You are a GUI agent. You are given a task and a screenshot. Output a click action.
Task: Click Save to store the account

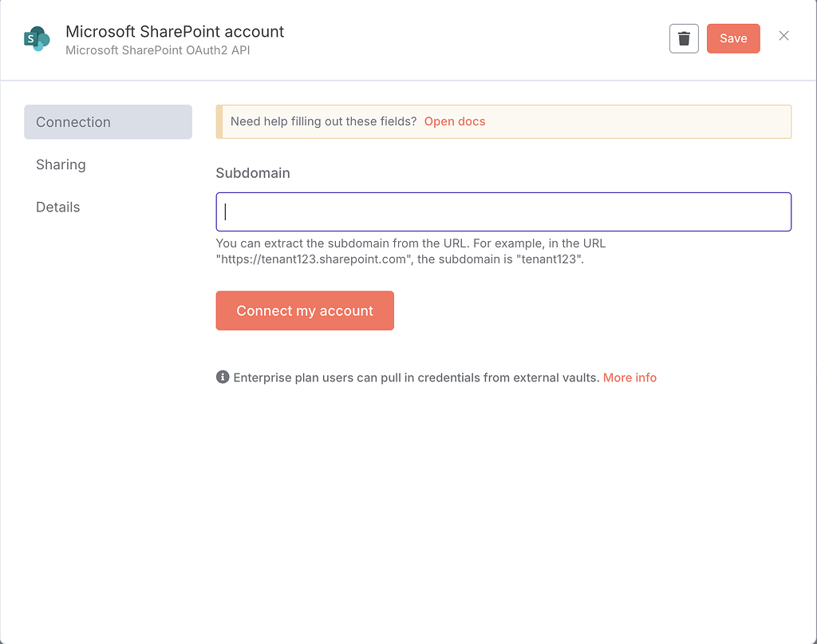pyautogui.click(x=732, y=38)
